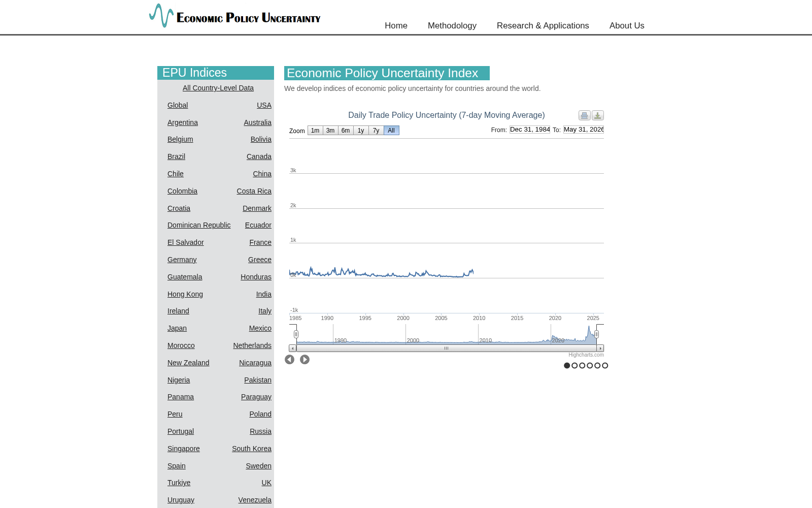
Task: Open the Venezuela index link
Action: pos(255,500)
